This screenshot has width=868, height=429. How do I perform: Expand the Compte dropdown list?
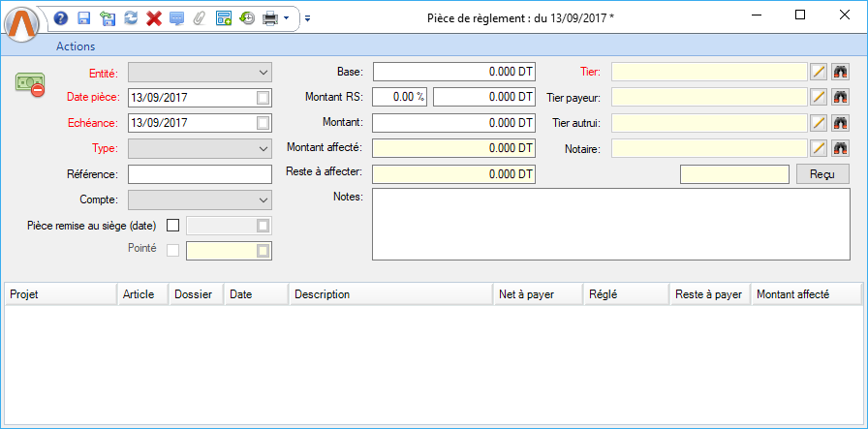[x=263, y=199]
